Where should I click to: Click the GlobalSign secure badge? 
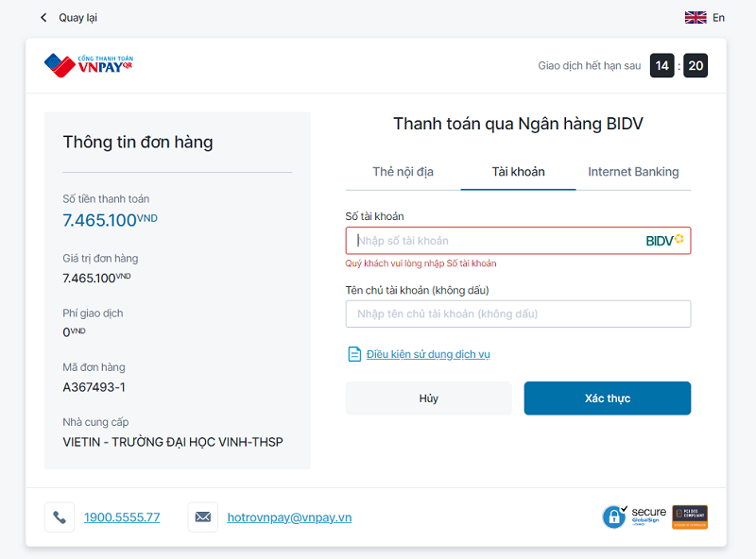click(634, 517)
